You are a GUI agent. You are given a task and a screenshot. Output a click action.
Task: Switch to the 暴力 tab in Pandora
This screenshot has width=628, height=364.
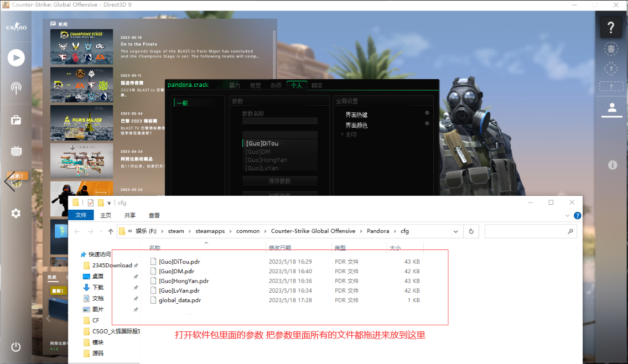point(234,85)
